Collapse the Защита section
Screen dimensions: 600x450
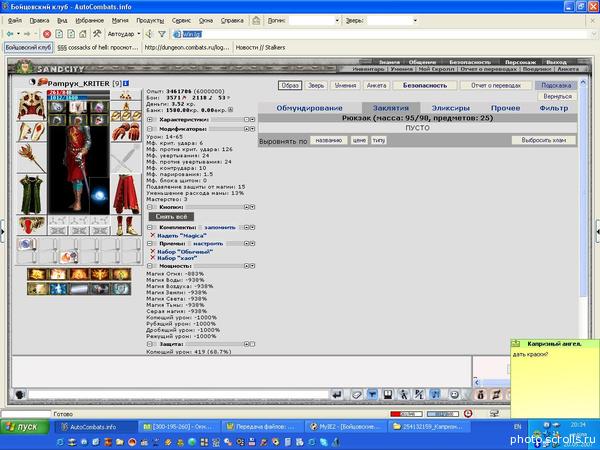[150, 344]
